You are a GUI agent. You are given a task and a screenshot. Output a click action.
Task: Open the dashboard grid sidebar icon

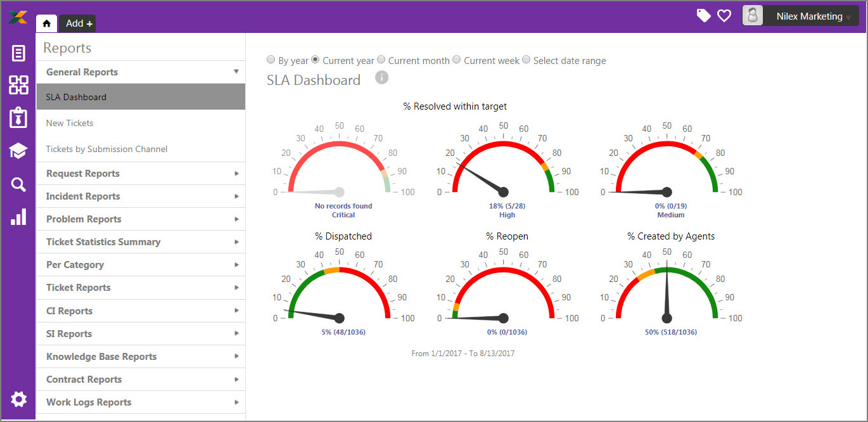click(18, 85)
